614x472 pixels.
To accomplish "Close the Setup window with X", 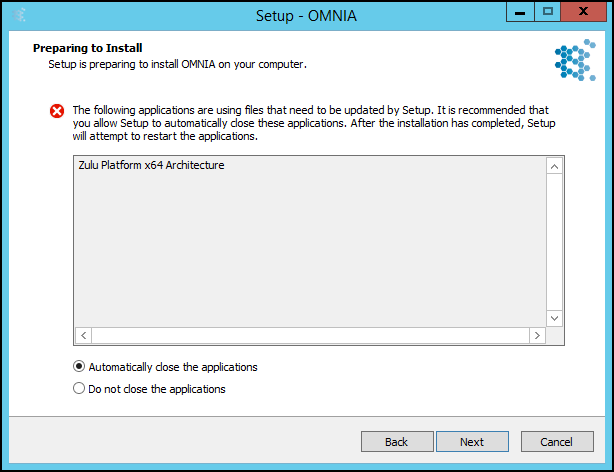I will click(x=583, y=12).
